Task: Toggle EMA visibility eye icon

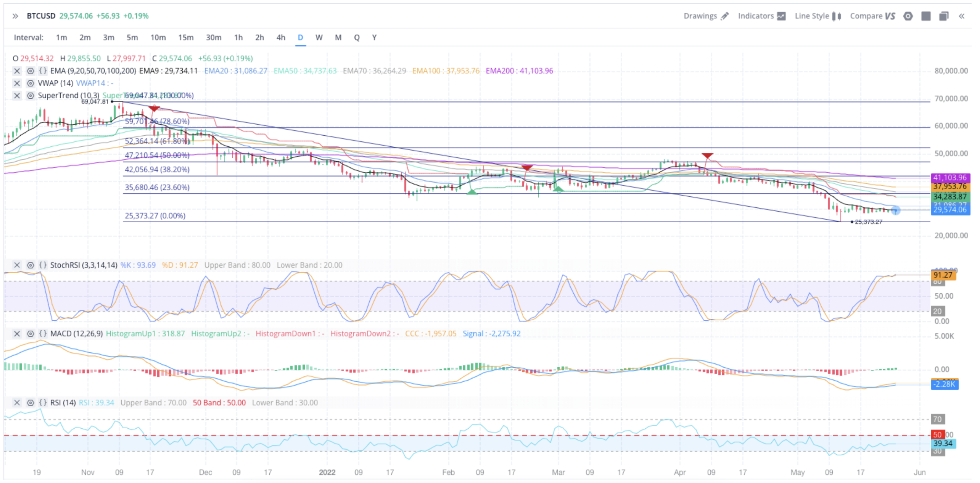Action: pyautogui.click(x=31, y=71)
